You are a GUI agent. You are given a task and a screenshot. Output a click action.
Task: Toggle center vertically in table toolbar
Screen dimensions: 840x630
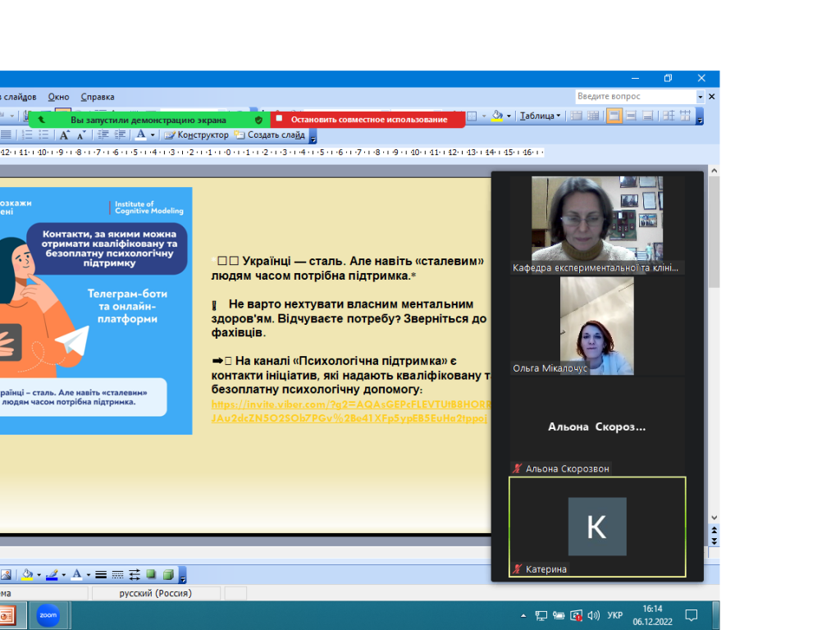pos(631,116)
